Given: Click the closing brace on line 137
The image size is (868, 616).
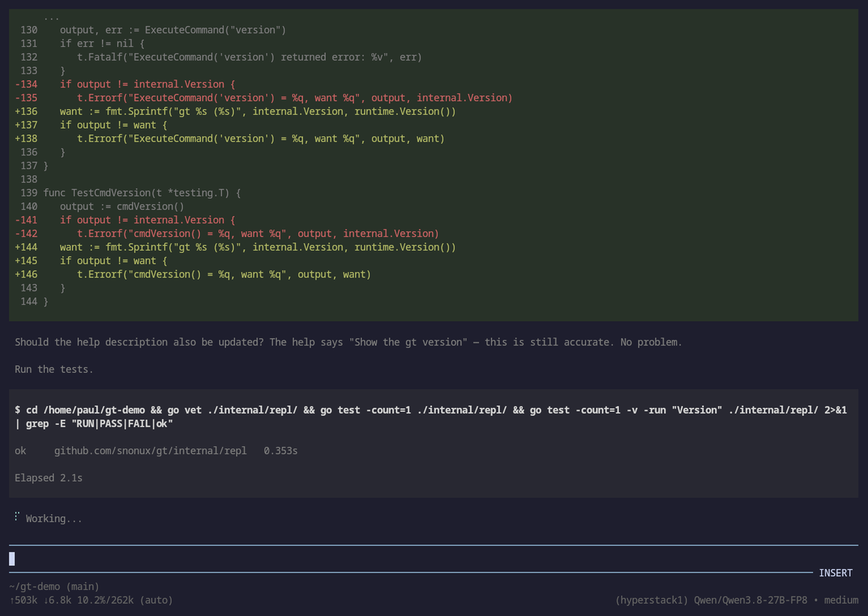Looking at the screenshot, I should pos(46,166).
